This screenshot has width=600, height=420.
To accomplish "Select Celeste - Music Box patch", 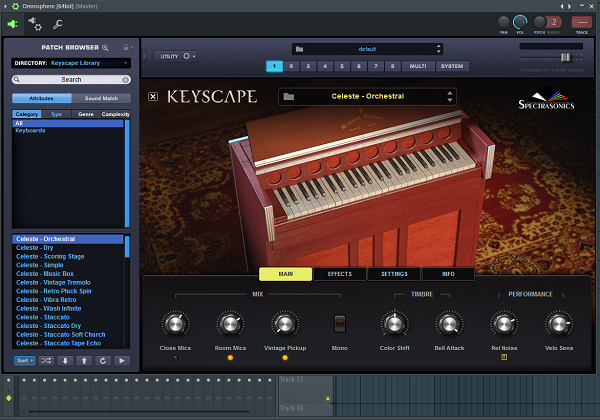I will 45,274.
